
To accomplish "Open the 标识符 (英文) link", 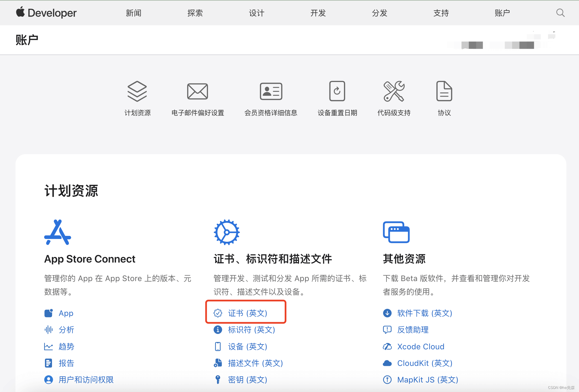I will pos(252,330).
